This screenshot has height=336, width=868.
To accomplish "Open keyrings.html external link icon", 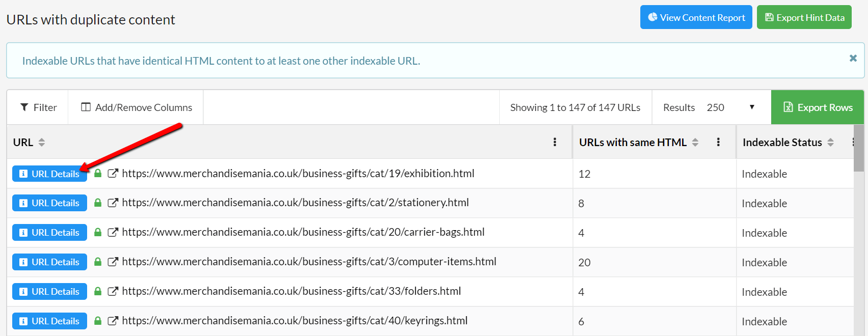I will click(113, 321).
